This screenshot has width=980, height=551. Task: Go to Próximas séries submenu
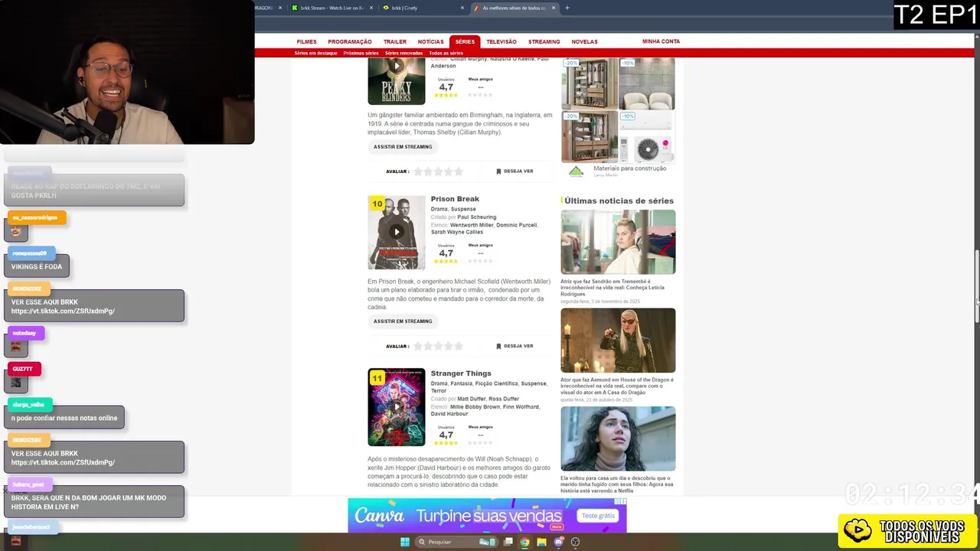click(x=361, y=53)
